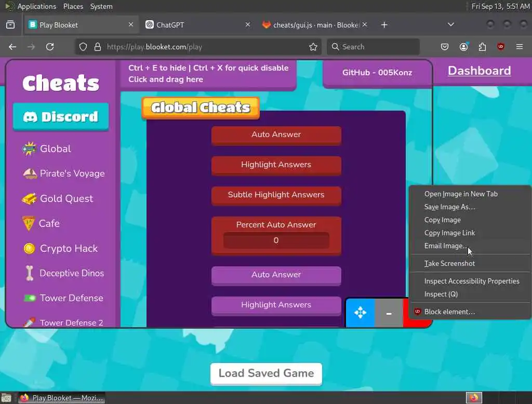532x404 pixels.
Task: Choose Save Image As…
Action: tap(470, 207)
